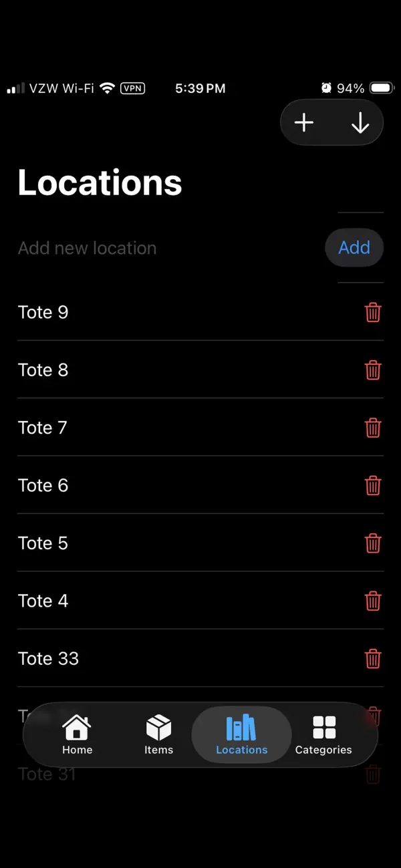Tap the battery indicator in status bar

click(x=382, y=88)
